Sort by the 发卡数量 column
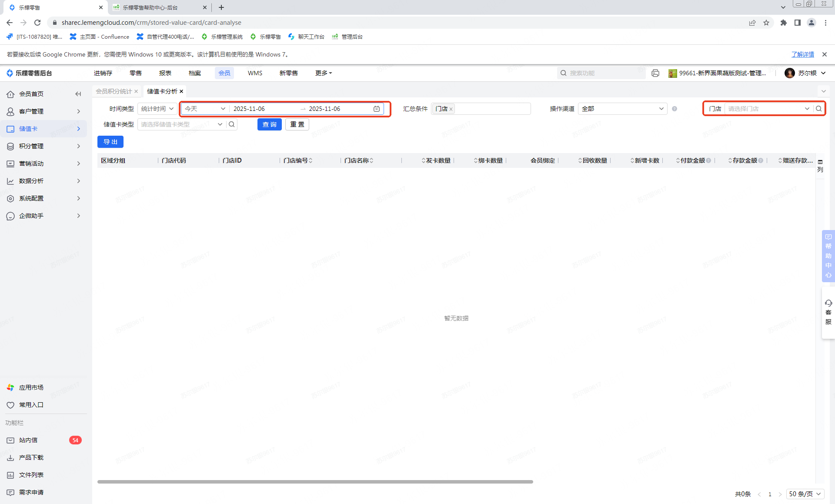The image size is (835, 504). 436,160
